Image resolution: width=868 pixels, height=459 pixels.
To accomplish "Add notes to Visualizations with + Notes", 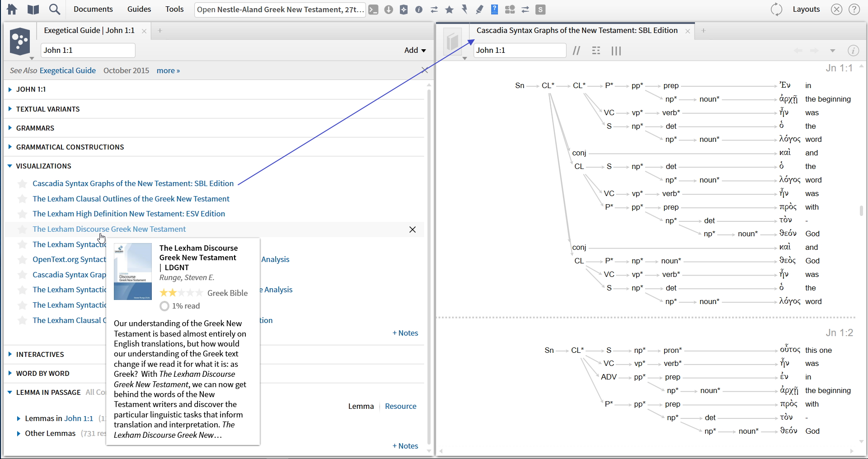I will pyautogui.click(x=405, y=333).
